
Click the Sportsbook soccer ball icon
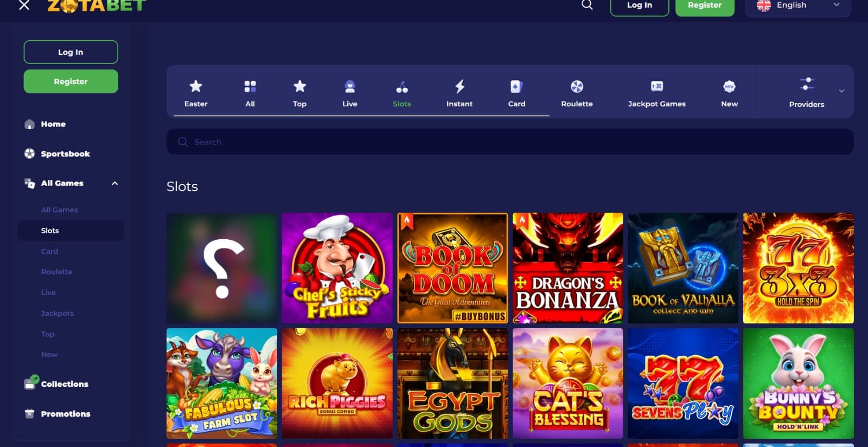(29, 154)
